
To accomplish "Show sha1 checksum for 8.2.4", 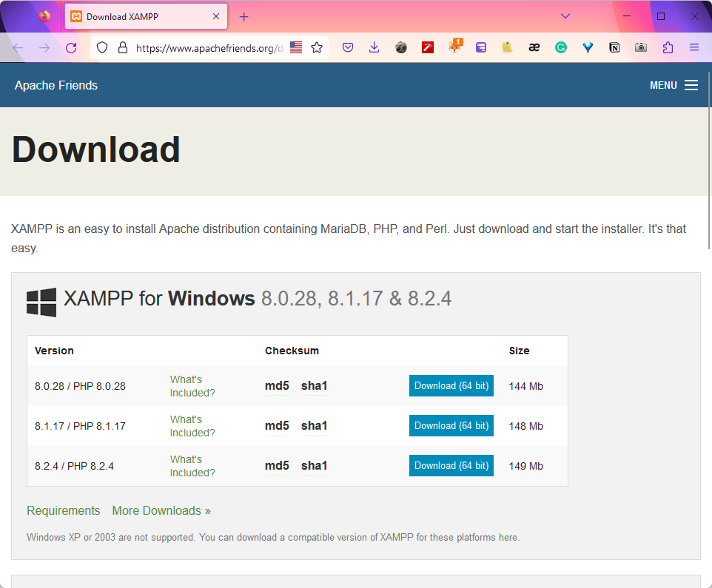I will pyautogui.click(x=315, y=465).
